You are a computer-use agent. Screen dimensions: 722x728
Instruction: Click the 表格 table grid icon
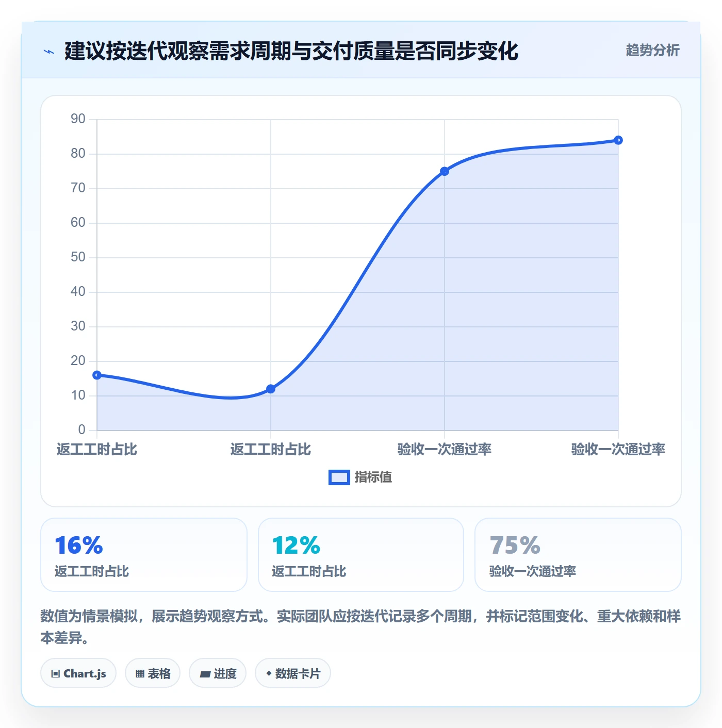(140, 673)
